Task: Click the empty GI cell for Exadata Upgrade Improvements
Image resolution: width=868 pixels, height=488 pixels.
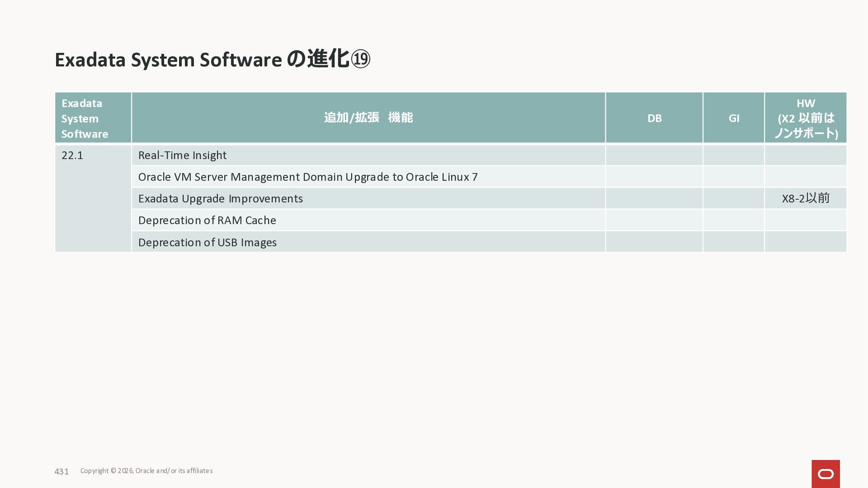Action: tap(733, 199)
